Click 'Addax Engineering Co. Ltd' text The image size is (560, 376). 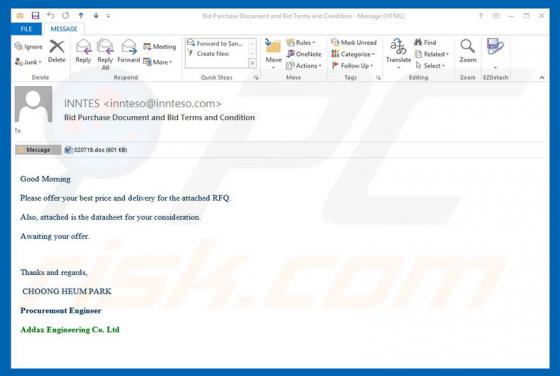click(x=70, y=330)
